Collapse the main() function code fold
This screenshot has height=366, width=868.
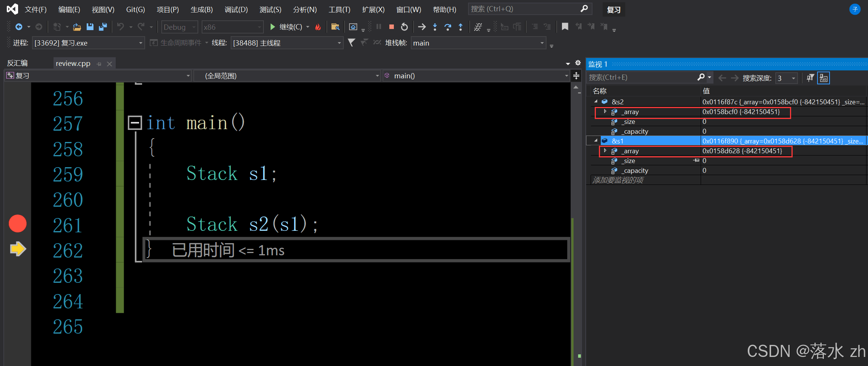tap(135, 123)
